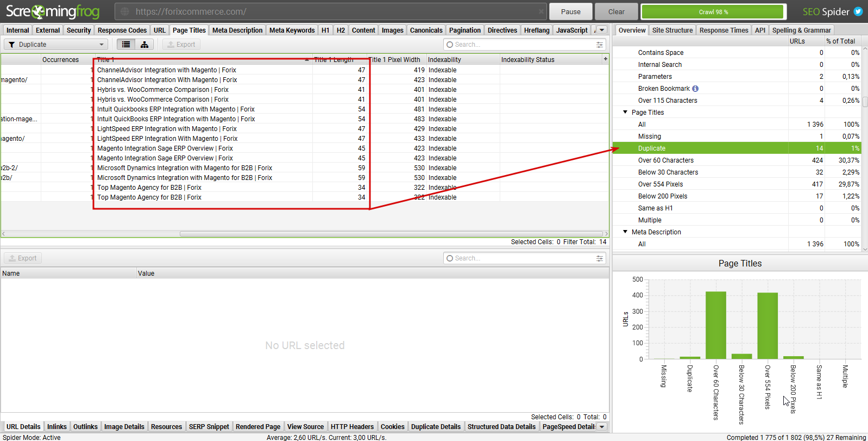Select 'Intuit QuickBooks ERP Integration with Magento' row
The width and height of the screenshot is (868, 441).
[x=304, y=119]
